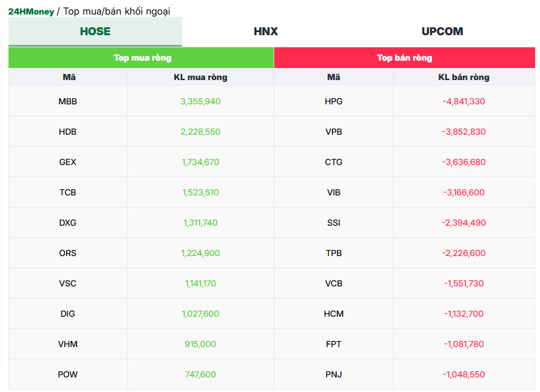Select stock code HDB
Screen dimensions: 540x392
[x=68, y=132]
